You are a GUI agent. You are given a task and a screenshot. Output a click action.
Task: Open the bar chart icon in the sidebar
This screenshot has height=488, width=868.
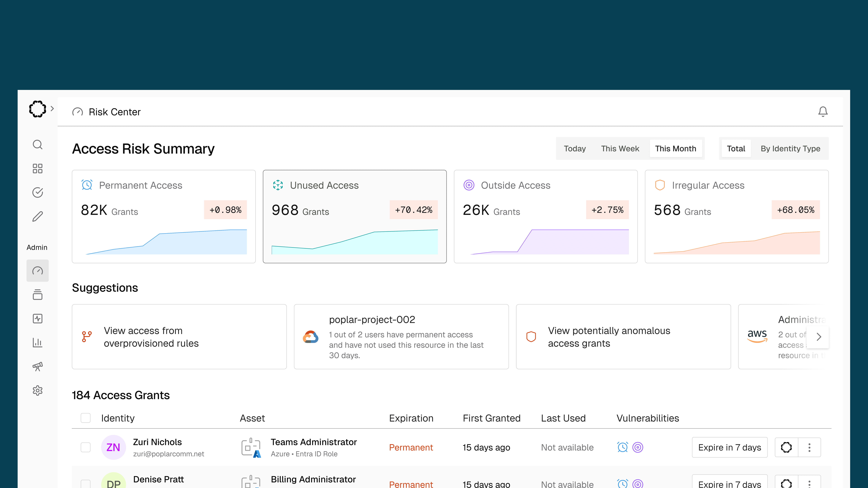(x=37, y=343)
